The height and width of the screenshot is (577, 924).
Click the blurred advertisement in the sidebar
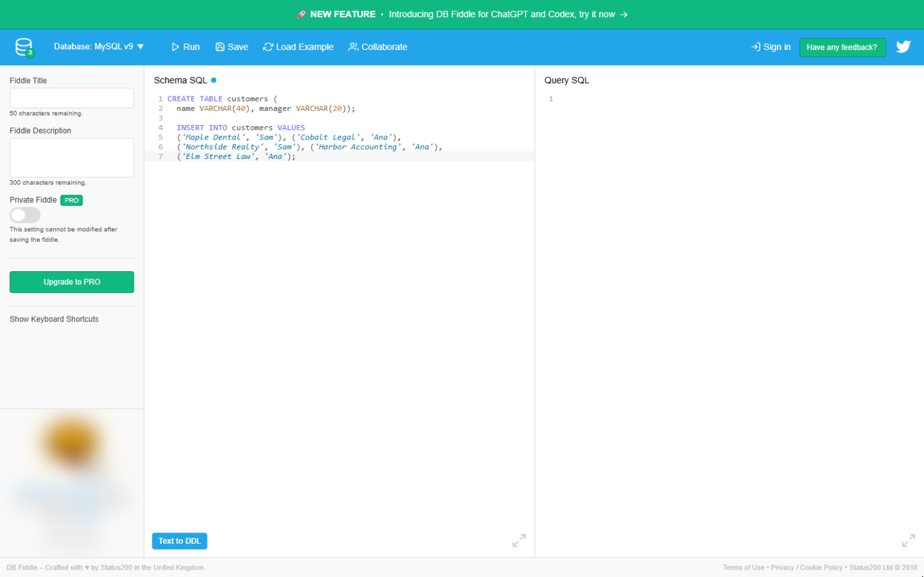pos(72,483)
